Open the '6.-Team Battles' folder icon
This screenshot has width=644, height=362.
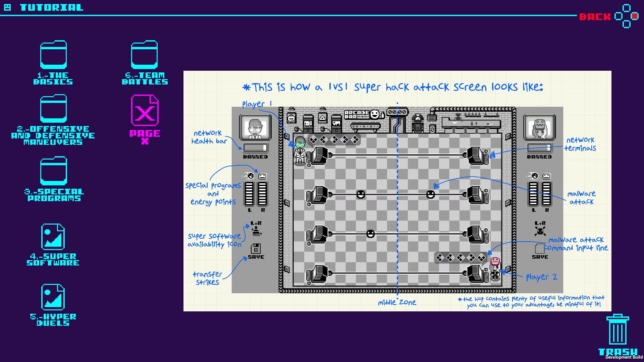144,55
